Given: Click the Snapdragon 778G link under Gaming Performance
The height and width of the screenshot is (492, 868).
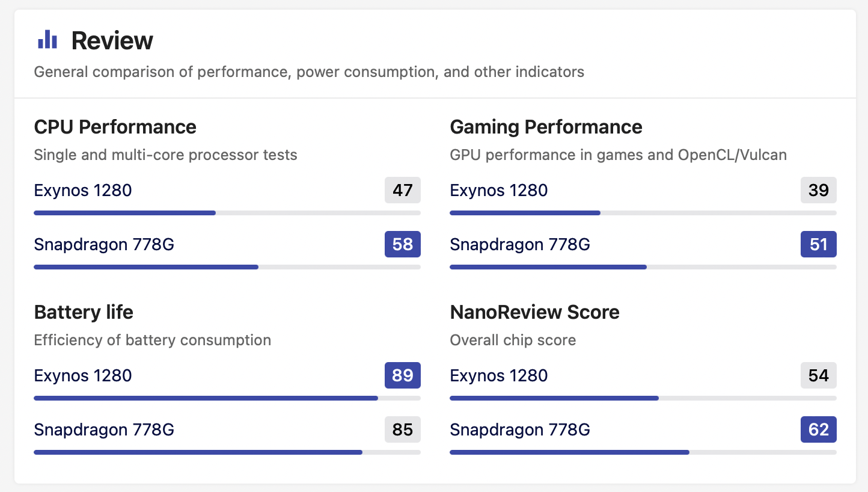Looking at the screenshot, I should point(520,245).
